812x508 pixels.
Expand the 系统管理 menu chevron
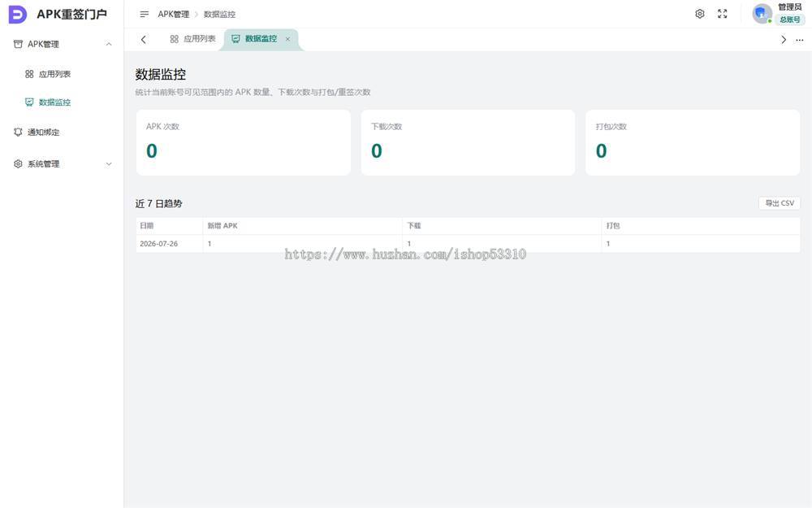(109, 164)
